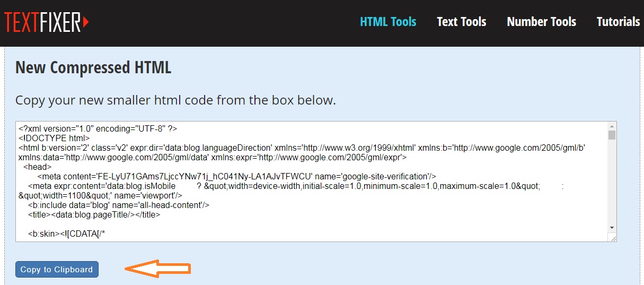Click the code box scrollbar thumb

pyautogui.click(x=612, y=135)
